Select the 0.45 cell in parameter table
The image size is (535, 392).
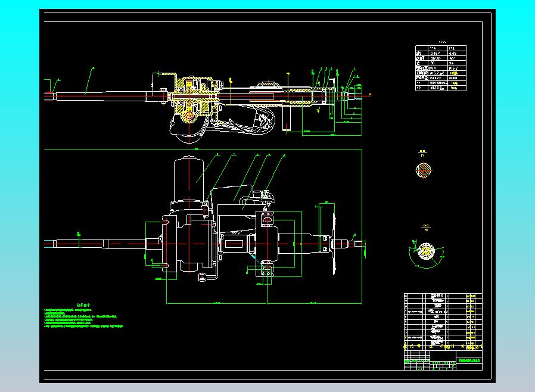[x=456, y=53]
